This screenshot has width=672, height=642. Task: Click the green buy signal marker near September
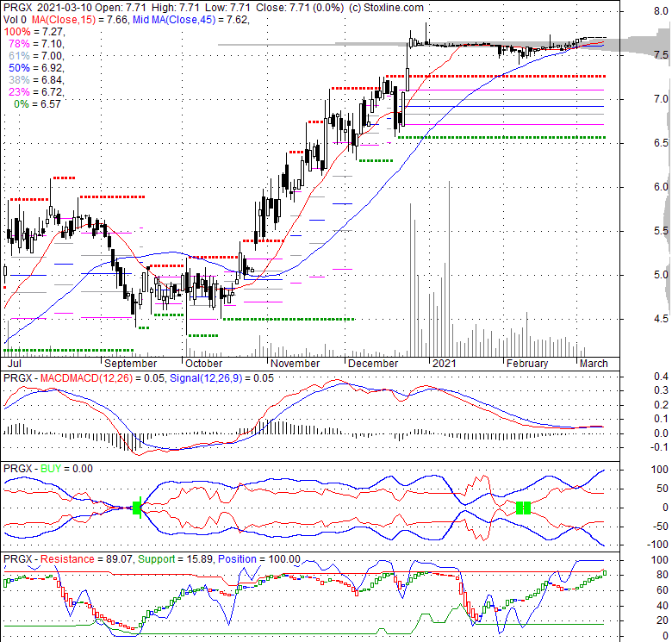coord(137,508)
